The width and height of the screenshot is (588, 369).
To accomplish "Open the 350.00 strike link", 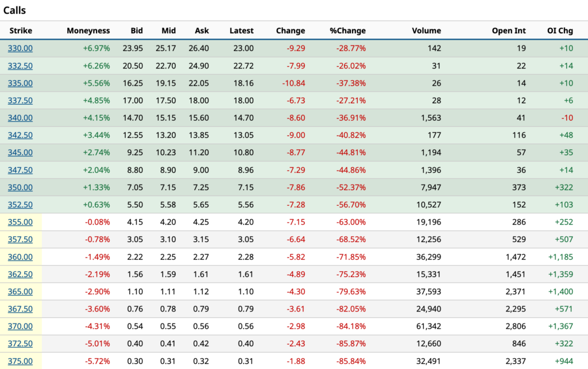I will point(20,187).
